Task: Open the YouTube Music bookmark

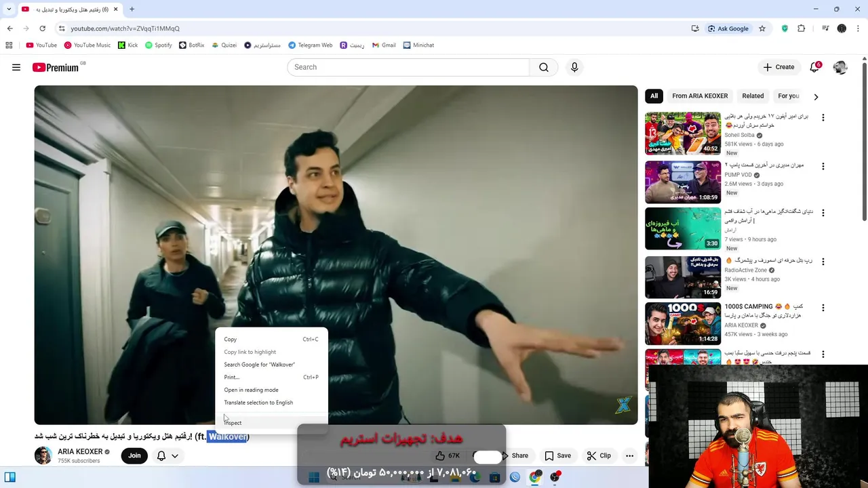Action: point(87,45)
